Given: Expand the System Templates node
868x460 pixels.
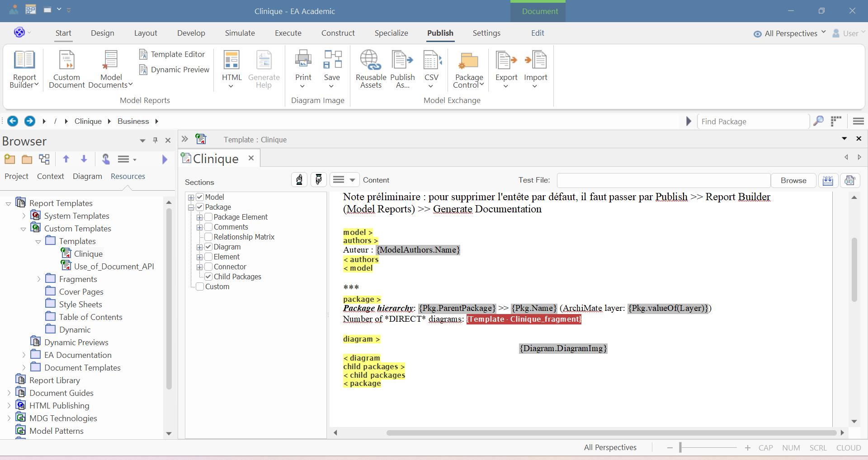Looking at the screenshot, I should pos(24,216).
